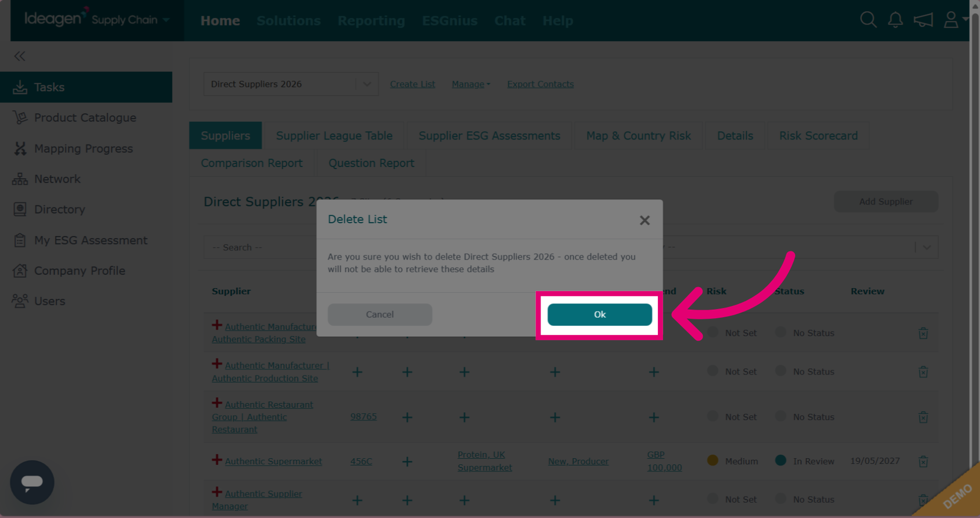Delete the Authentic Packing Site row

point(923,333)
